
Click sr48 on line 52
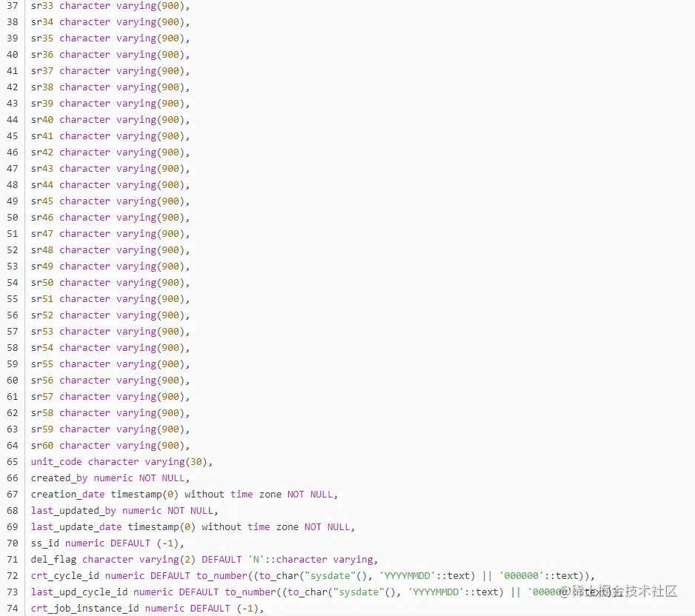tap(42, 250)
